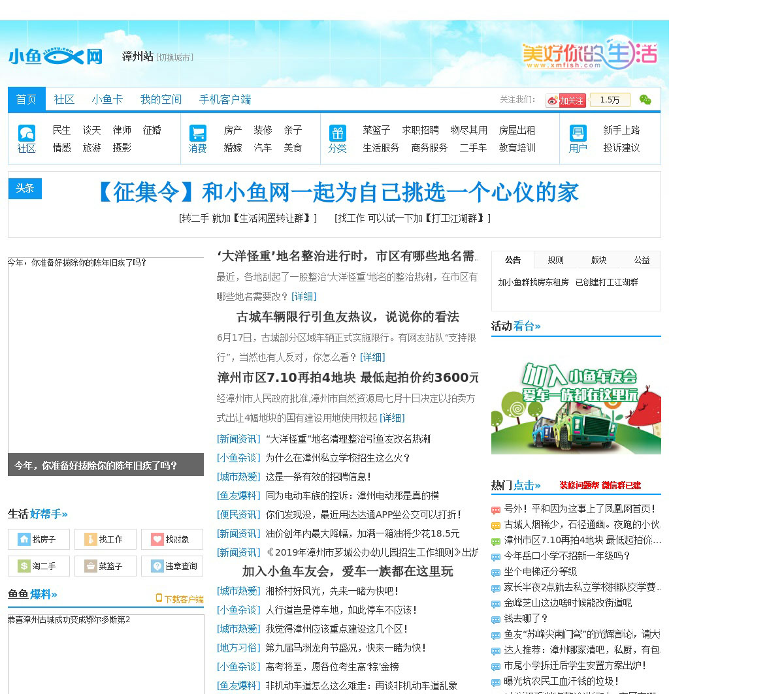Open the 二手车 category link

[473, 148]
